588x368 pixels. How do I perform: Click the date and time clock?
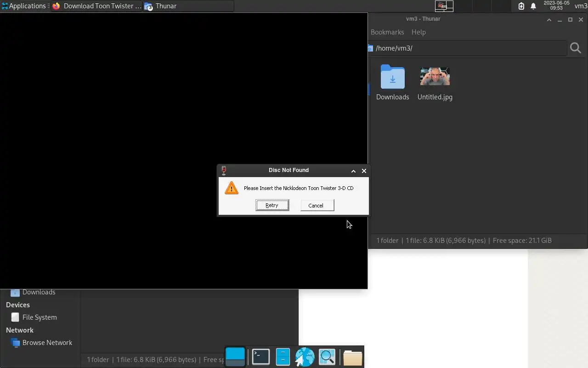tap(556, 6)
